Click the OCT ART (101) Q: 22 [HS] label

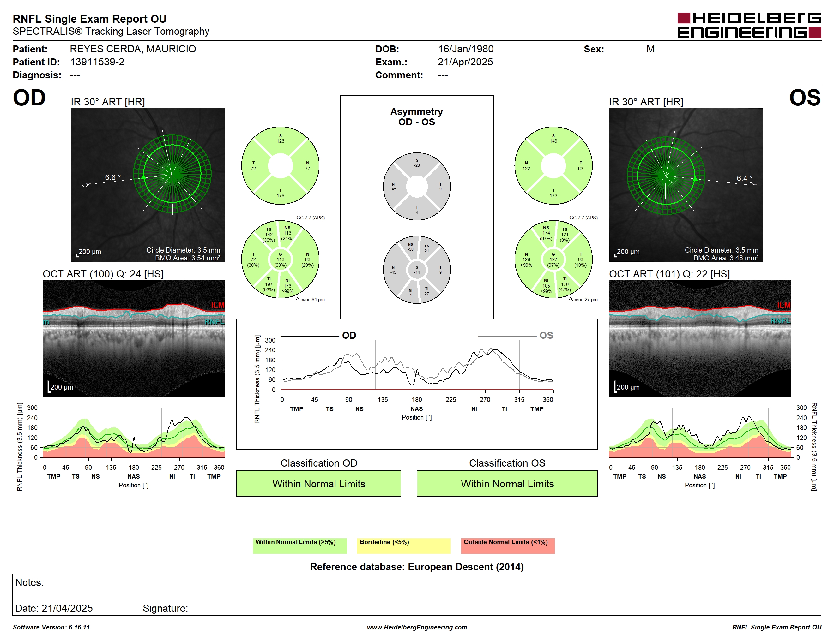669,274
